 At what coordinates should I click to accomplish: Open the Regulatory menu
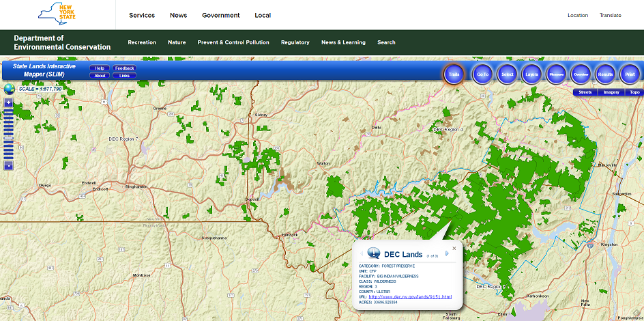295,42
